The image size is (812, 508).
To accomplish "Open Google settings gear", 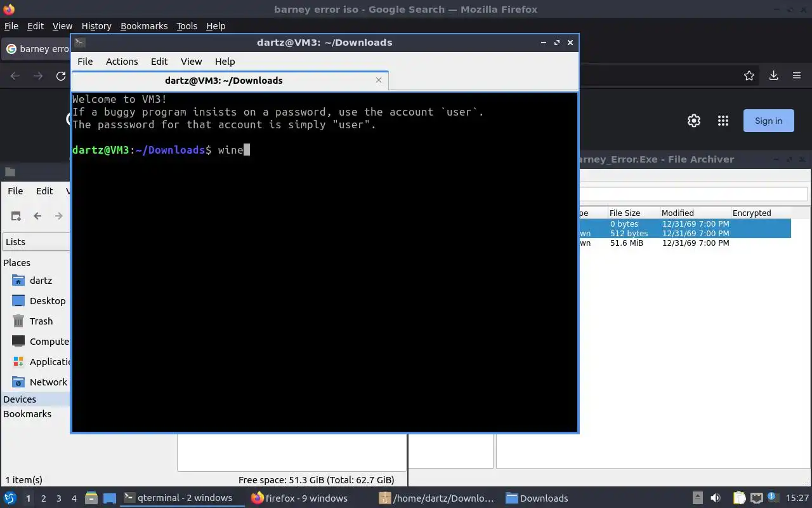I will pyautogui.click(x=694, y=121).
